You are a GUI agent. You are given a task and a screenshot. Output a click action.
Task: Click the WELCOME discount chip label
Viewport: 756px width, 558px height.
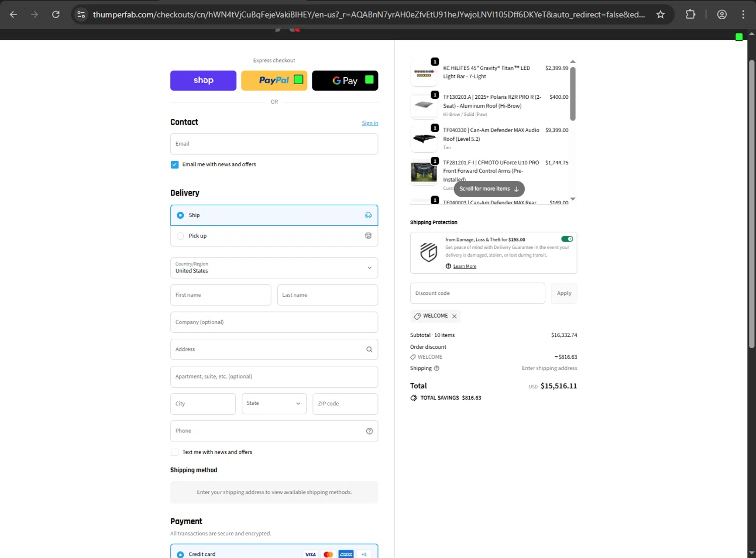[435, 316]
